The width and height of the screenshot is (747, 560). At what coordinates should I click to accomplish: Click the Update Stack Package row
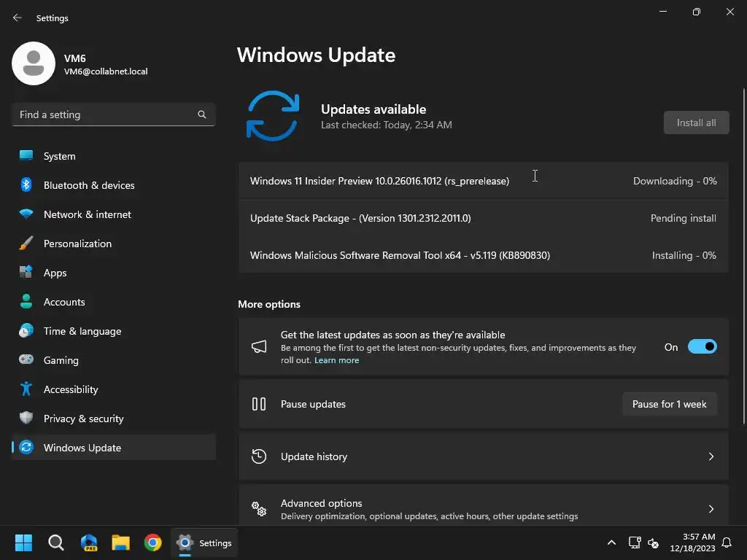point(483,217)
